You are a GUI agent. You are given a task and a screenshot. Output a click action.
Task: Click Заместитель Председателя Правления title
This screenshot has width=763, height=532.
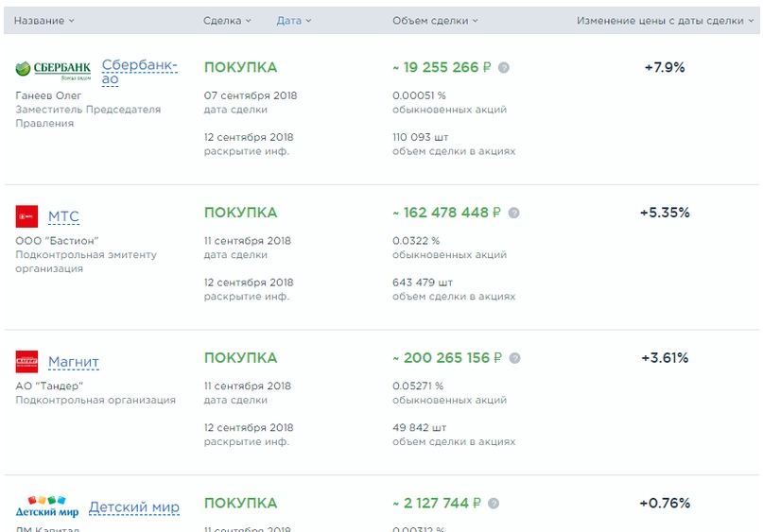pos(88,117)
